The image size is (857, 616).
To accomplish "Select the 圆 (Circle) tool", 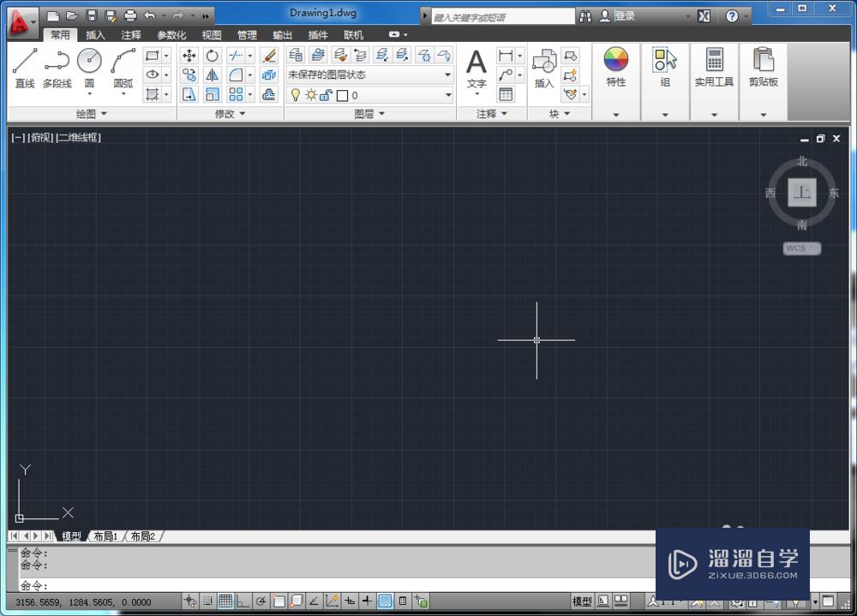I will coord(88,60).
